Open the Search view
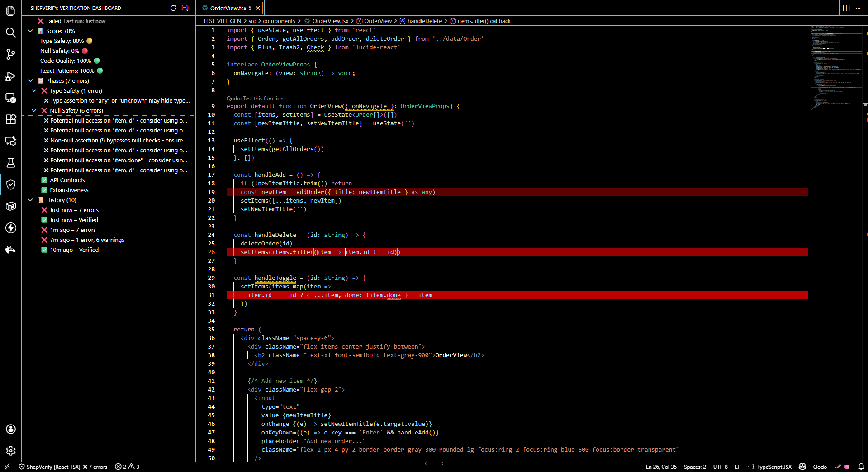 pos(10,32)
